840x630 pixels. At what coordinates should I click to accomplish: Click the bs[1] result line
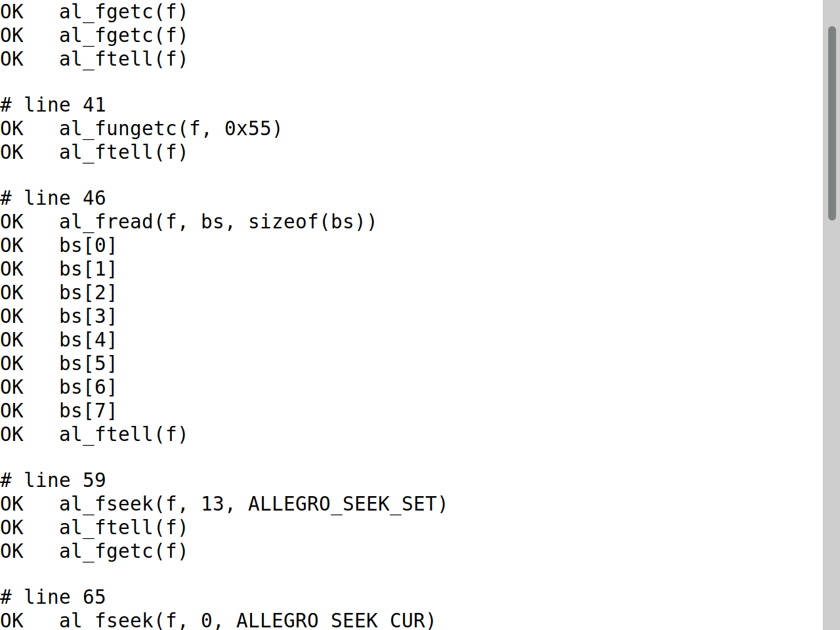tap(58, 269)
